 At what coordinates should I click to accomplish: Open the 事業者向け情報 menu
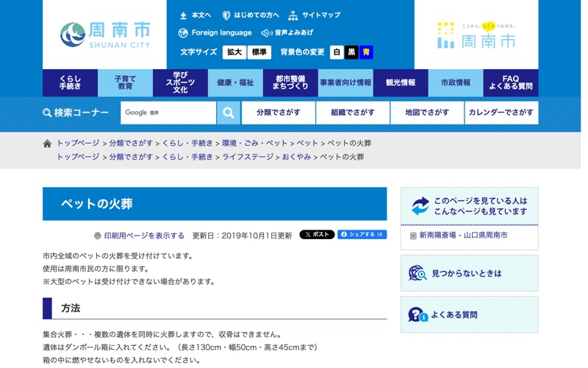pos(345,82)
